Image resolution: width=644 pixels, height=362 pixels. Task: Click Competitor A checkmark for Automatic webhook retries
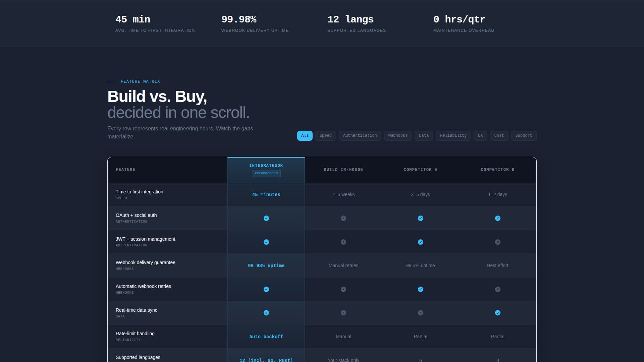420,289
